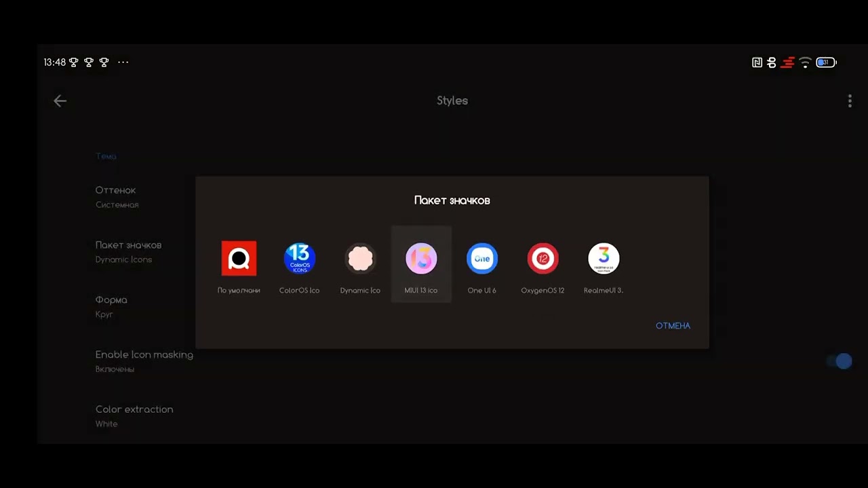
Task: Toggle the Enable Icon masking switch
Action: point(840,361)
